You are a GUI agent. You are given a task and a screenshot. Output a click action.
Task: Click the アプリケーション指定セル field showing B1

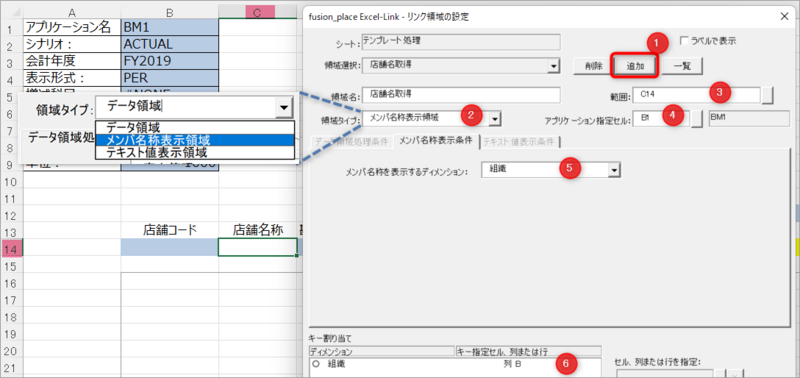tap(661, 118)
